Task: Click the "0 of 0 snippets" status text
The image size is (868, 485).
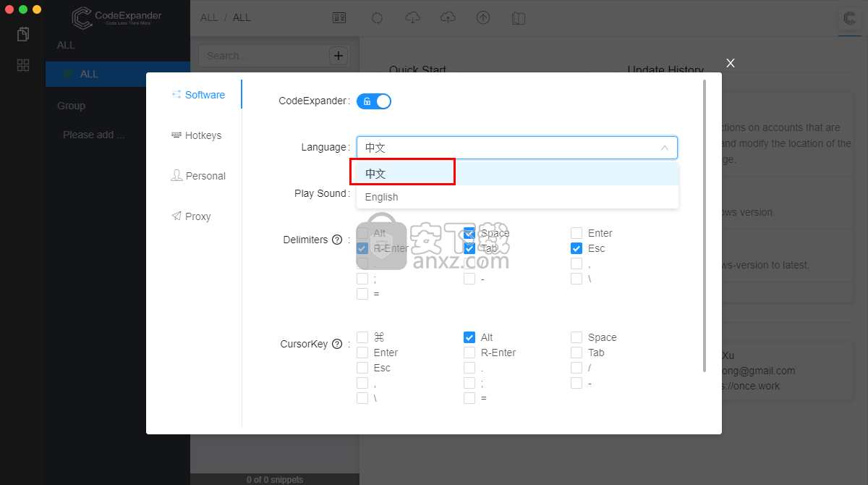Action: click(x=275, y=479)
